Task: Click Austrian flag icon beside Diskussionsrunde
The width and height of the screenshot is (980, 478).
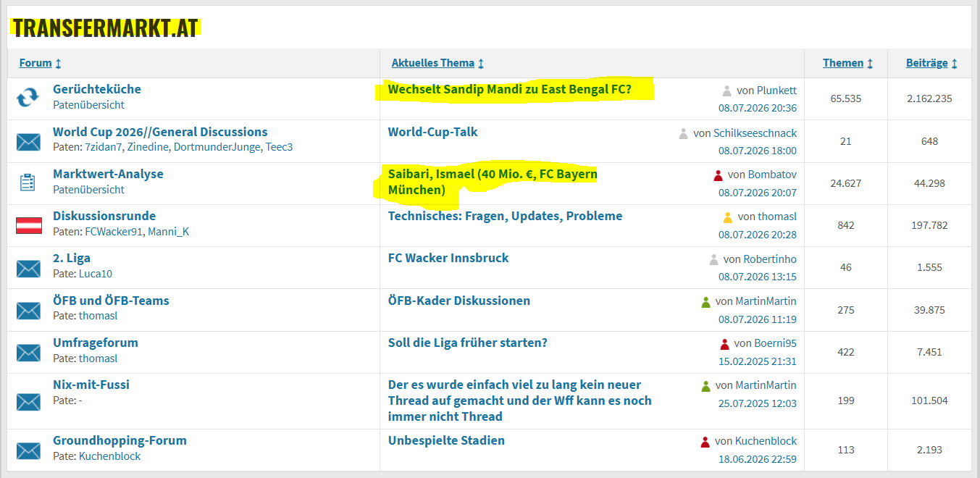Action: click(x=28, y=225)
